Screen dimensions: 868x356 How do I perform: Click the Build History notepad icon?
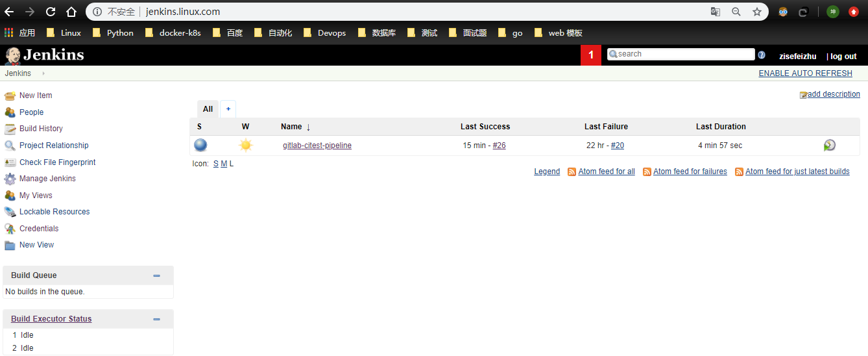10,129
